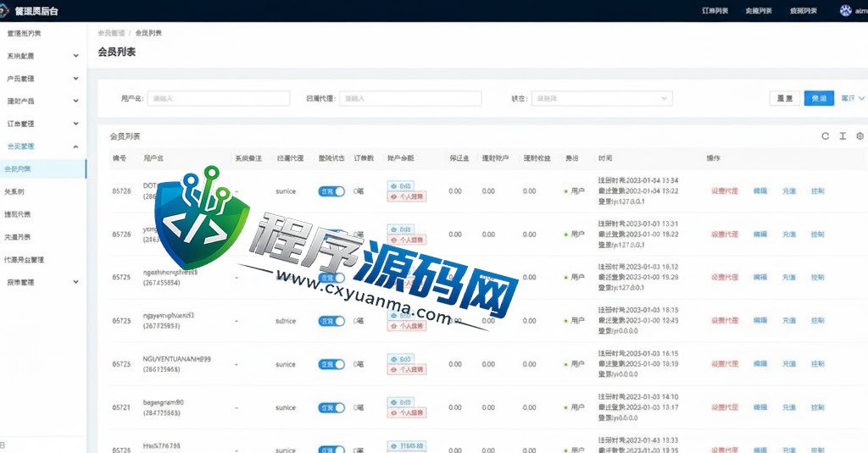Click the 时间 column header

point(604,158)
